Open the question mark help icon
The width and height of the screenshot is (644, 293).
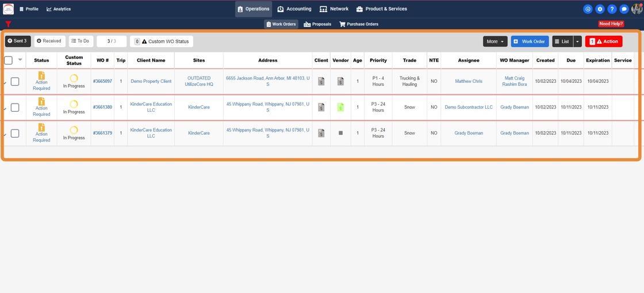[x=612, y=9]
